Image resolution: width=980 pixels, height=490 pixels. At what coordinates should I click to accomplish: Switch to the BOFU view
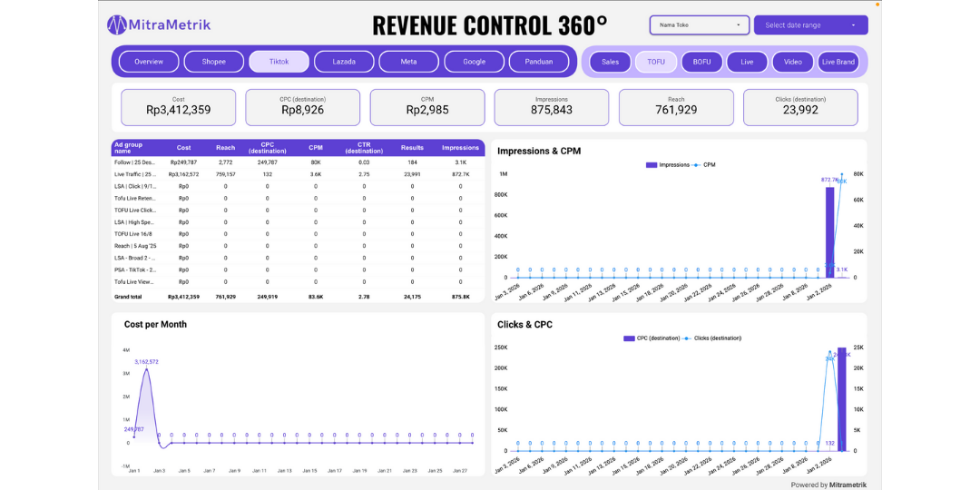701,62
